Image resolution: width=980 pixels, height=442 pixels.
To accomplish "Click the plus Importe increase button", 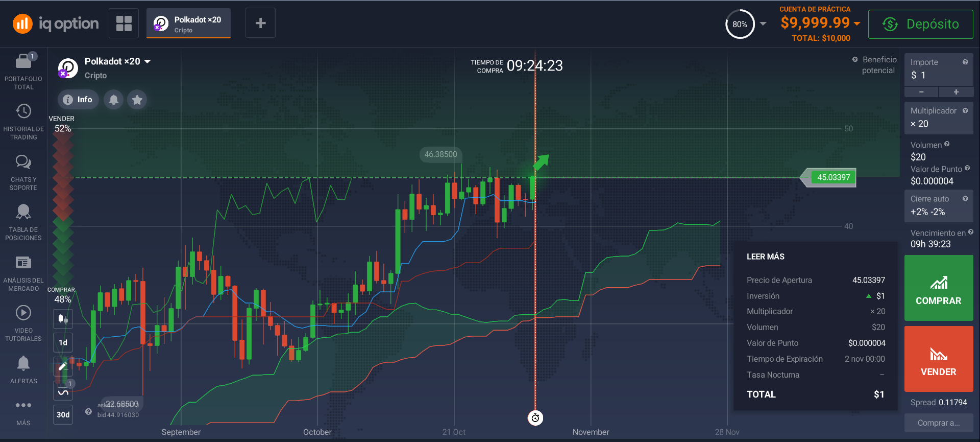I will click(x=956, y=92).
